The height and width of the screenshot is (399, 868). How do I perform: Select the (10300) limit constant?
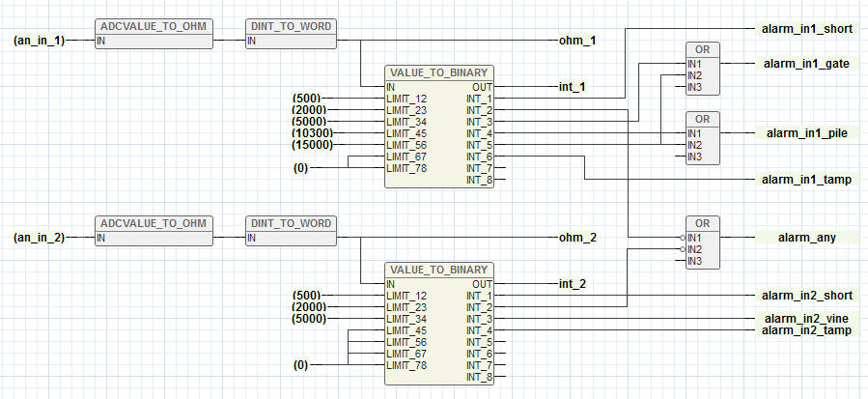click(311, 133)
